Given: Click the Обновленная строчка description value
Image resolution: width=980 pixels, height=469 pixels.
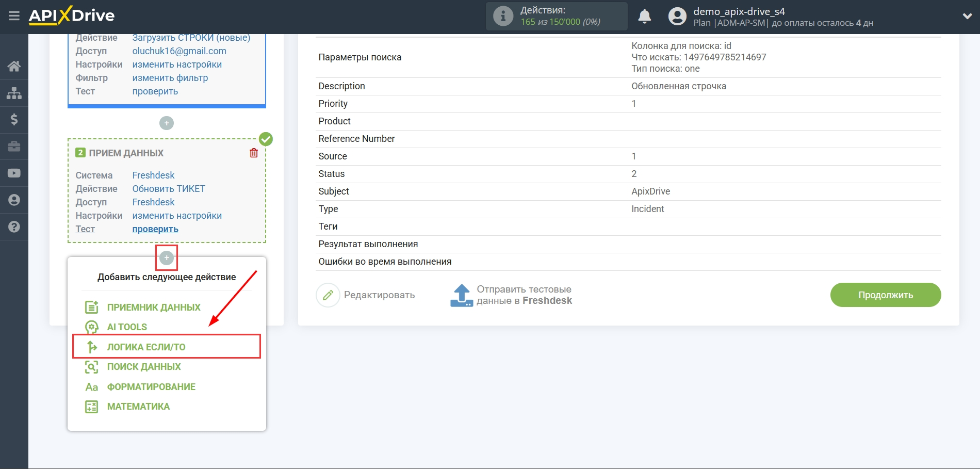Looking at the screenshot, I should point(679,86).
